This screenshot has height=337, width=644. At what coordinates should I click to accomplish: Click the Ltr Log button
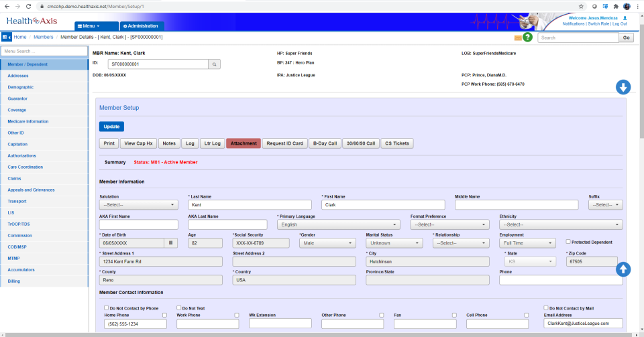[213, 143]
